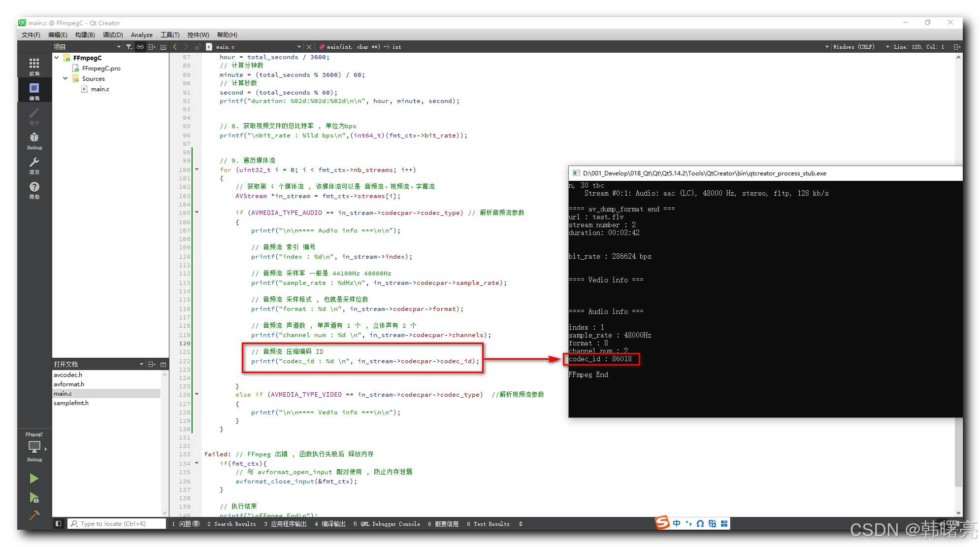The width and height of the screenshot is (980, 547).
Task: Switch to Edit mode in sidebar
Action: 34,91
